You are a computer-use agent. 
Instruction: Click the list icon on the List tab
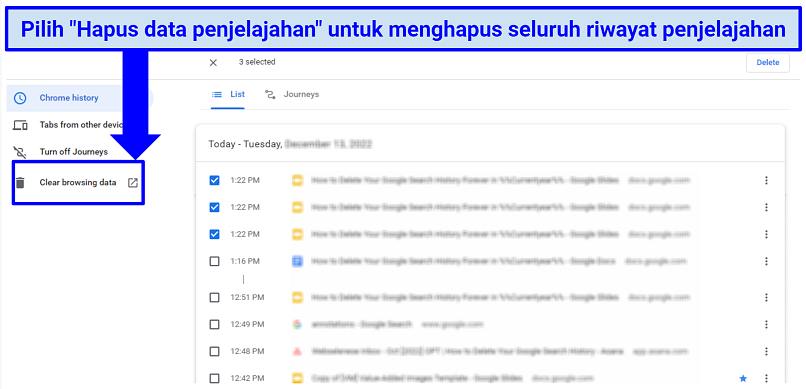(x=217, y=95)
